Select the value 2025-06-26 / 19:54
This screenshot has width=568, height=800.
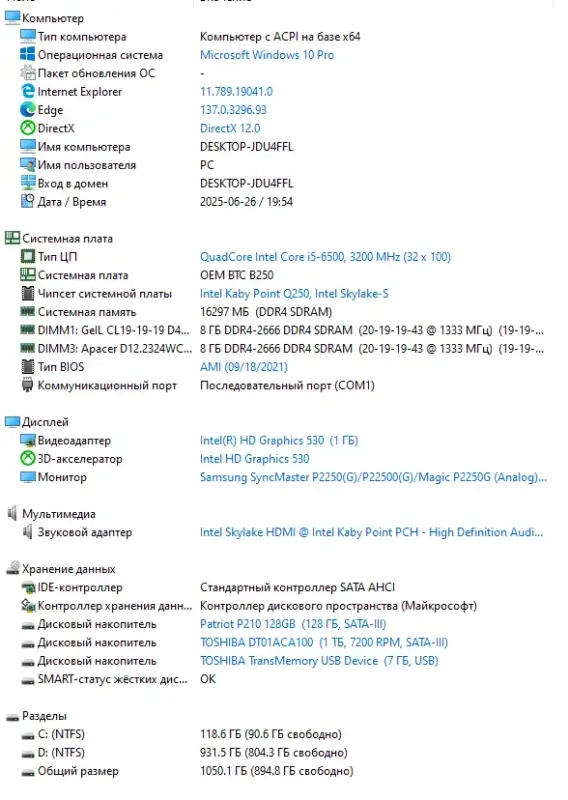click(x=246, y=202)
